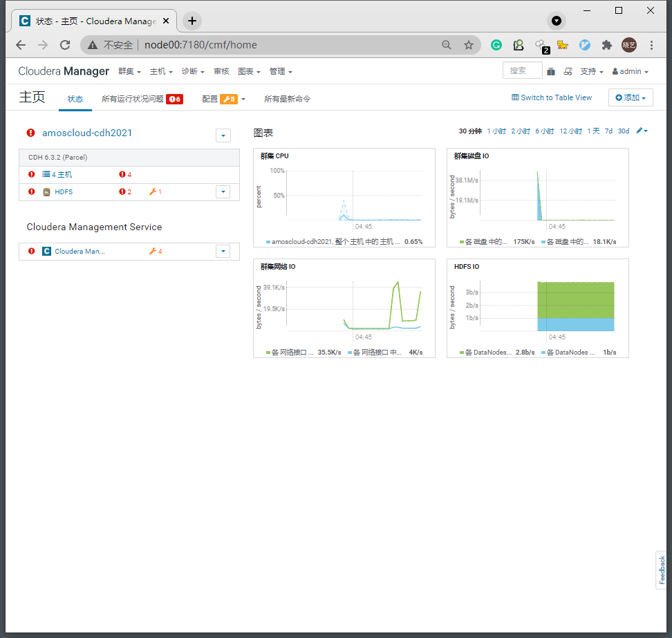Open the 主机 menu

coord(161,72)
